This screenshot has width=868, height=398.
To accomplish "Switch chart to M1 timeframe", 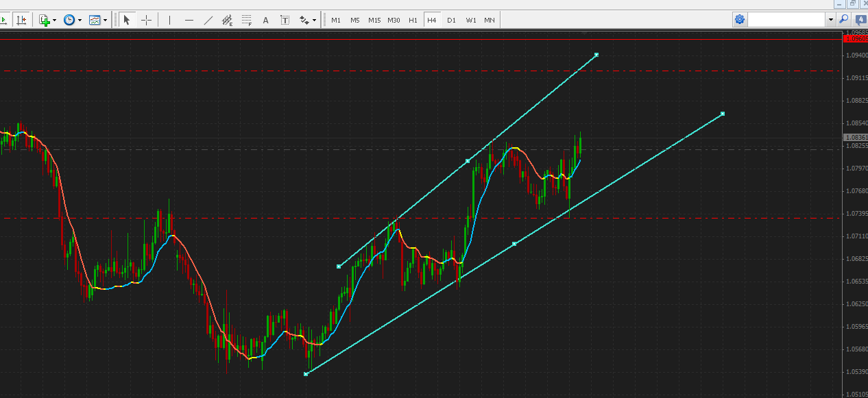I will [336, 20].
